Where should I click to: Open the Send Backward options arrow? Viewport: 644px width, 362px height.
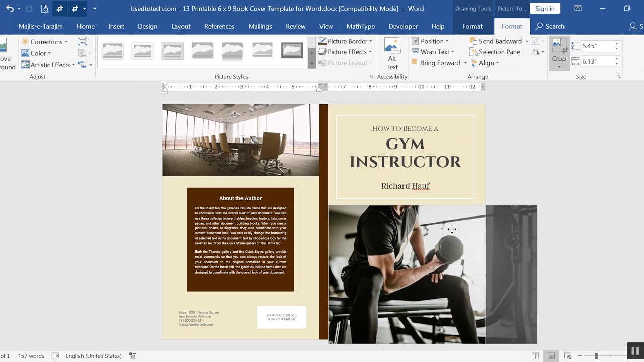(x=527, y=41)
